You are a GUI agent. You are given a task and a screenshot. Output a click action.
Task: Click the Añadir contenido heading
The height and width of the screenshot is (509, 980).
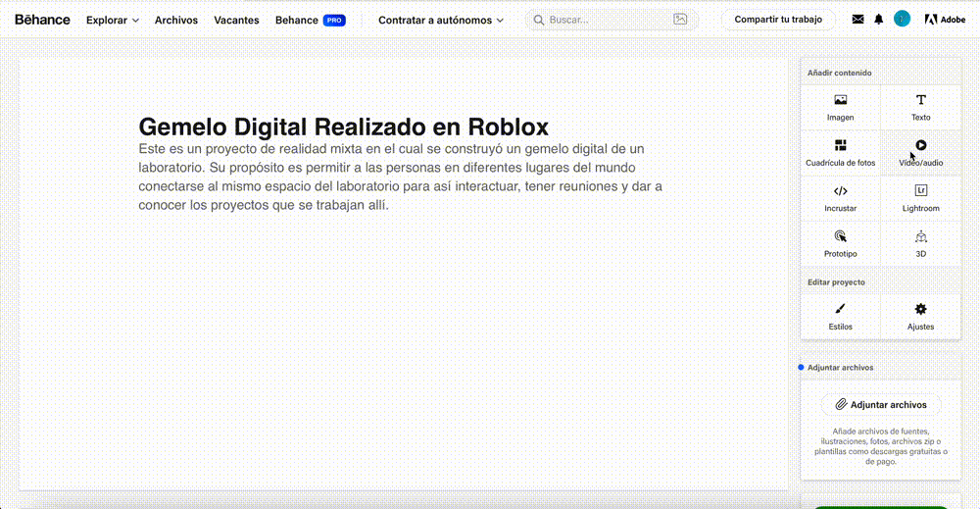pyautogui.click(x=839, y=73)
